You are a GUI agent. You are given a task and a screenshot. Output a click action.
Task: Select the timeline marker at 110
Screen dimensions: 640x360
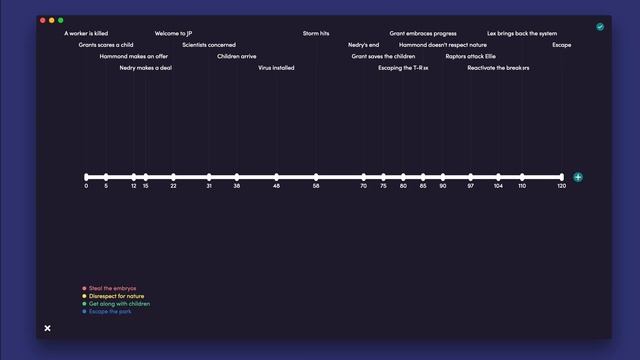(x=522, y=177)
